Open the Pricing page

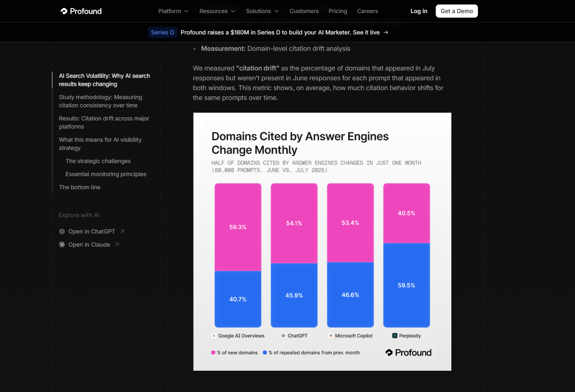click(x=338, y=11)
